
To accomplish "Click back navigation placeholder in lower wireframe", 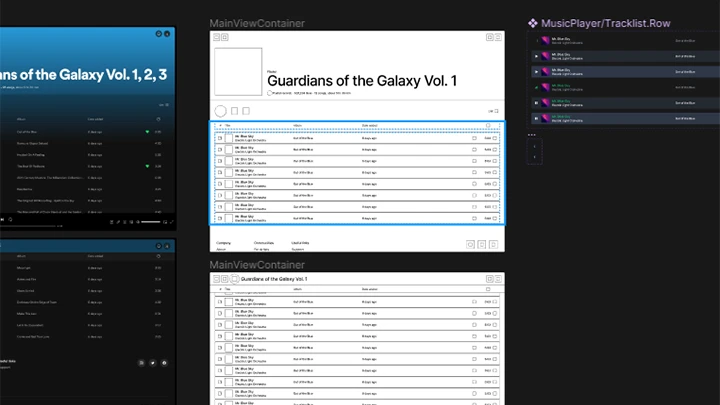I will pyautogui.click(x=216, y=279).
